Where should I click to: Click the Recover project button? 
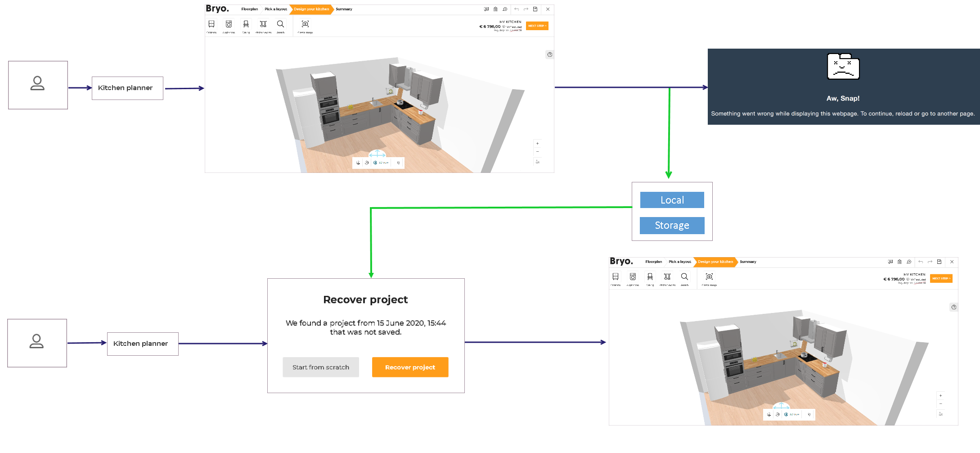tap(410, 367)
